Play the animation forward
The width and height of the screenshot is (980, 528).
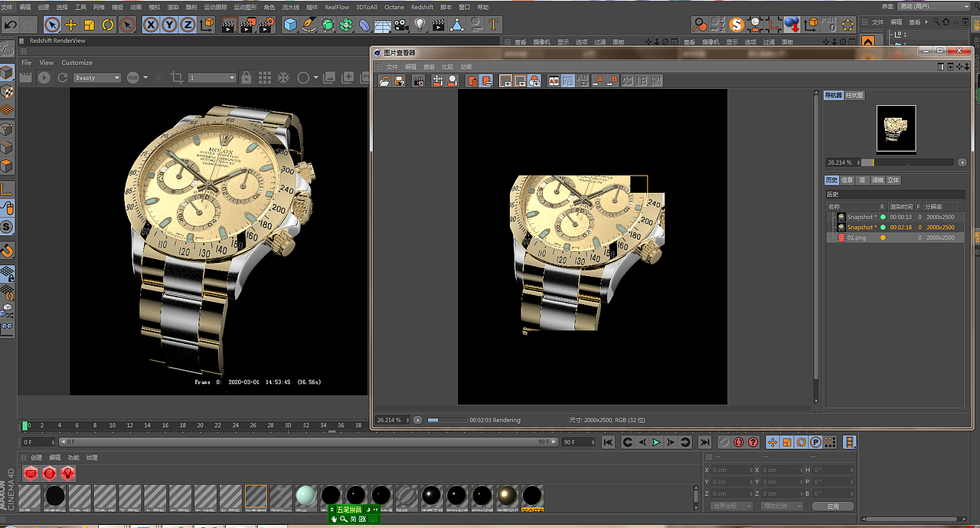656,442
